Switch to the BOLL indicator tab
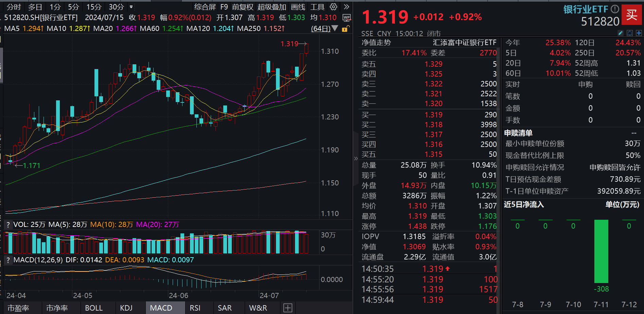644x314 pixels. tap(94, 308)
